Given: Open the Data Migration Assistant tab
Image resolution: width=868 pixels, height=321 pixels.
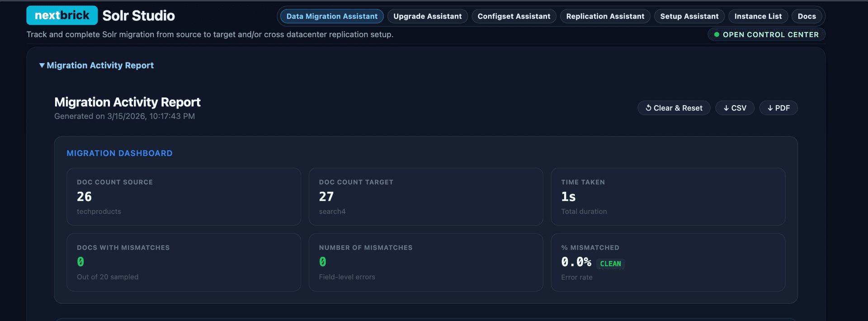Looking at the screenshot, I should pos(332,16).
